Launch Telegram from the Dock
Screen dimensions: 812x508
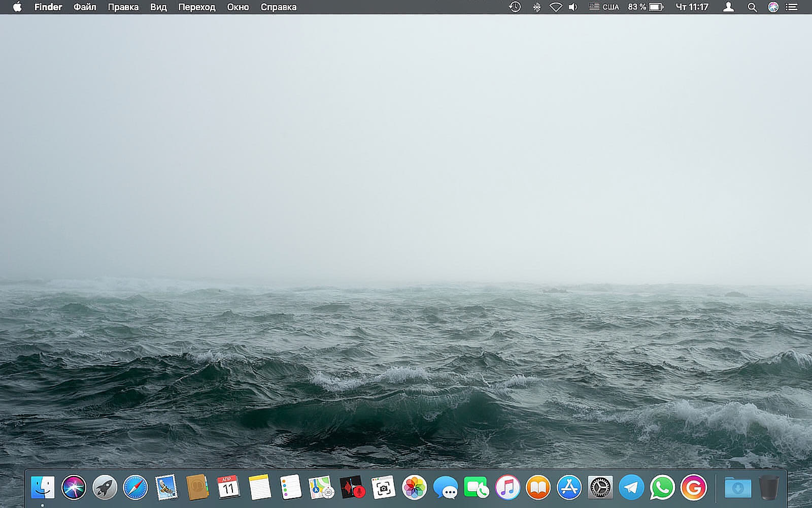[631, 488]
